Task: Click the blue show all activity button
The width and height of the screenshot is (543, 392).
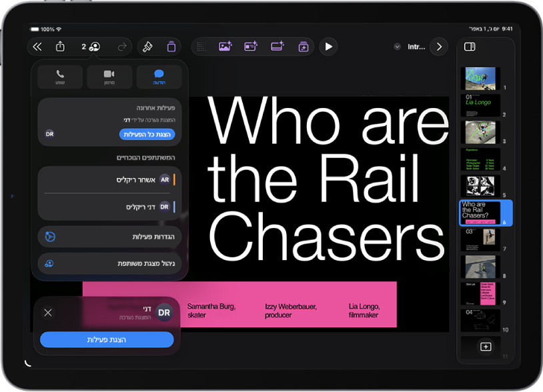Action: coord(147,134)
